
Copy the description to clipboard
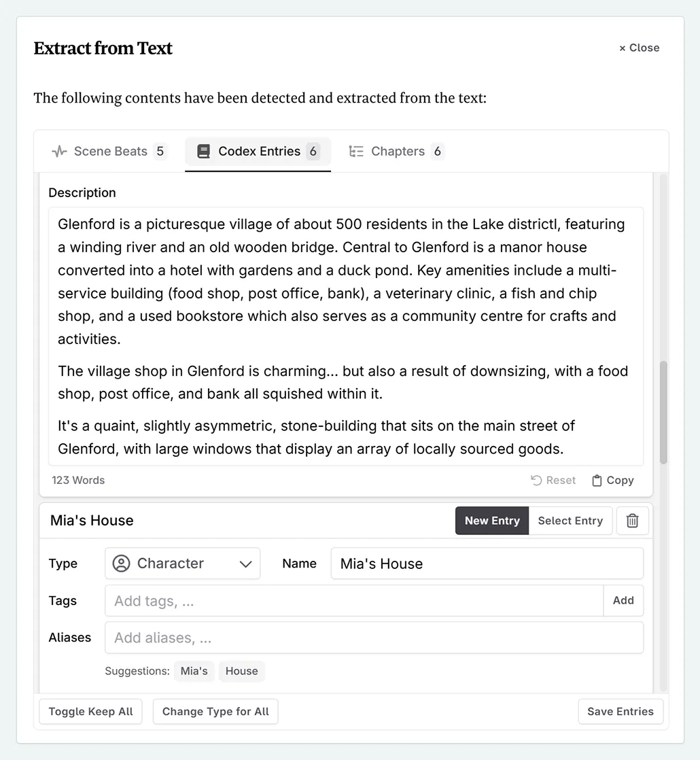612,480
